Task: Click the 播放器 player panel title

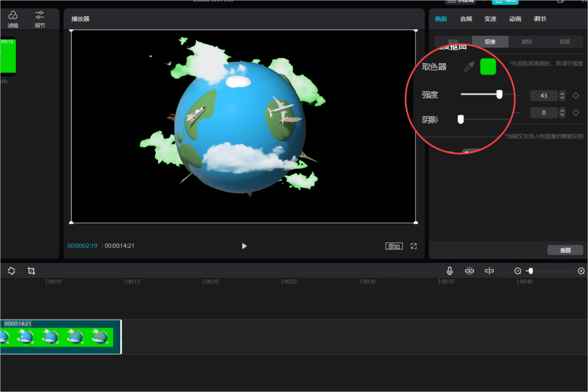Action: tap(80, 19)
